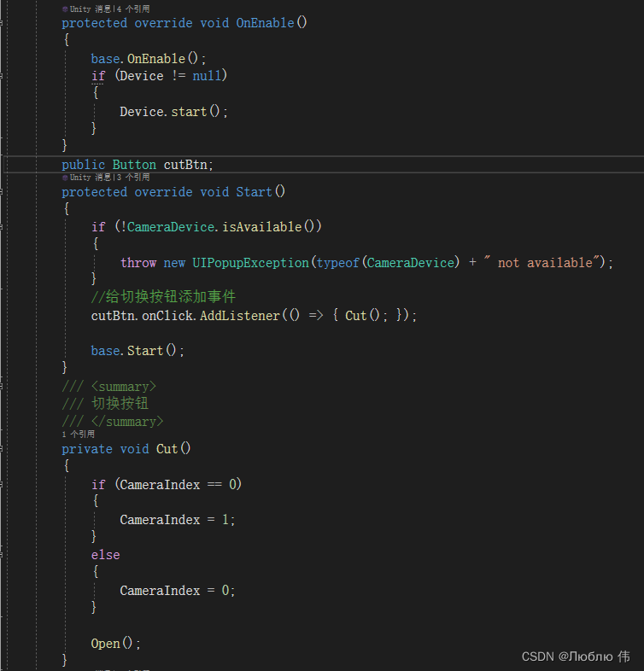This screenshot has width=644, height=671.
Task: Click the " not available" string literal
Action: click(542, 262)
